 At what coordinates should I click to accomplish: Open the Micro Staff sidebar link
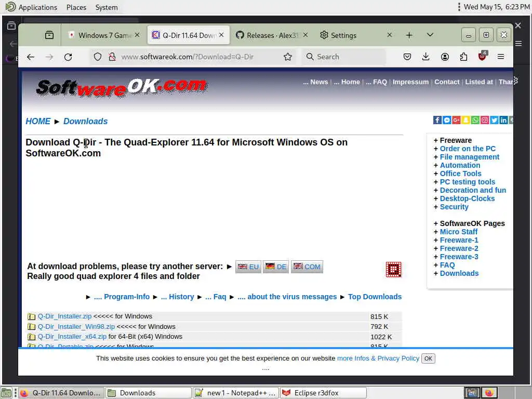458,232
